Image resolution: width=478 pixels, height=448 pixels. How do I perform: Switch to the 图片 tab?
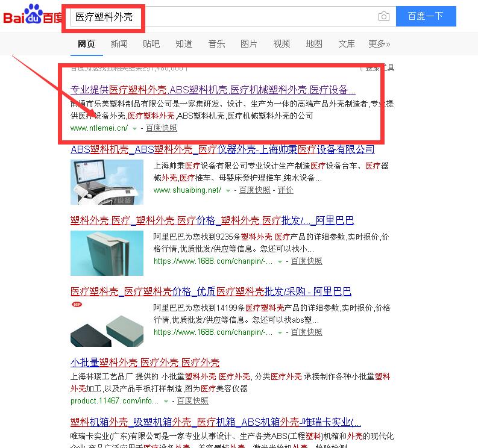click(x=249, y=44)
